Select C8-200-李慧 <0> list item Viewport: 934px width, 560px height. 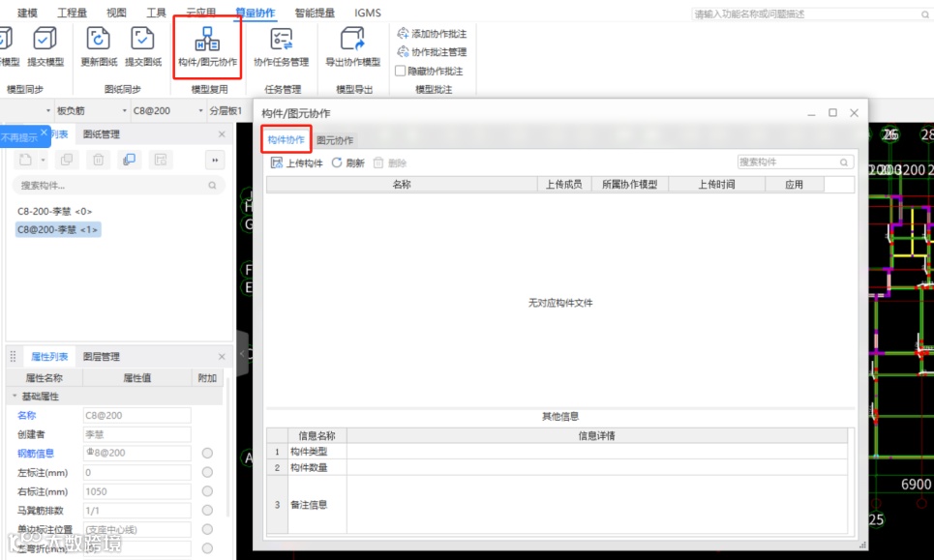(55, 211)
